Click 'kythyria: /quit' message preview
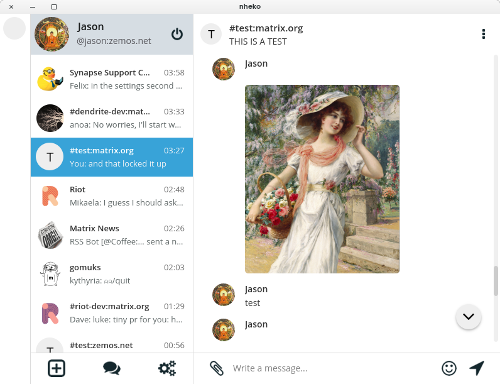 point(100,281)
